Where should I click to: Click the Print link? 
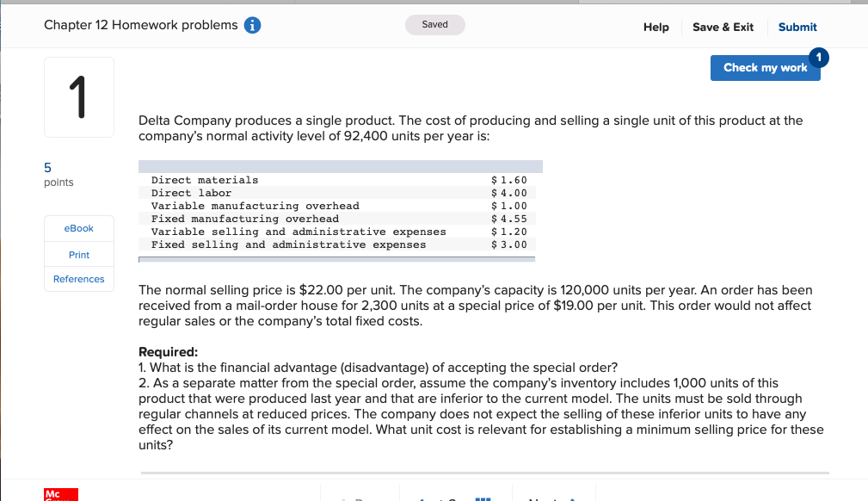78,254
